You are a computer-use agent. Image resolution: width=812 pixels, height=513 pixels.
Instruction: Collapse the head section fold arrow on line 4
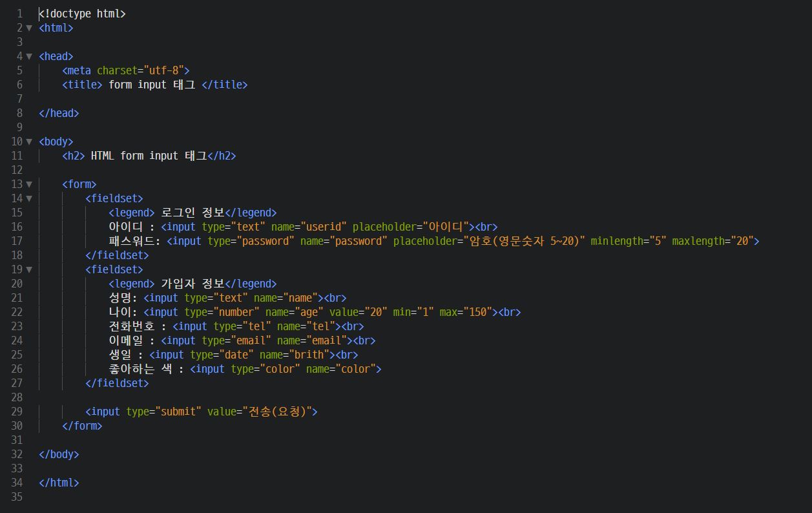(29, 56)
